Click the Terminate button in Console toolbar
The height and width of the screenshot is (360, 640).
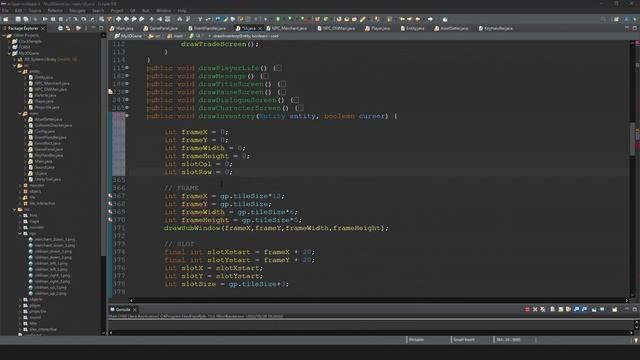click(x=527, y=309)
